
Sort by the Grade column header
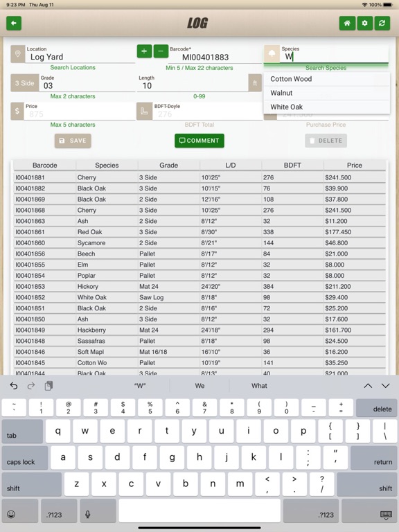168,166
